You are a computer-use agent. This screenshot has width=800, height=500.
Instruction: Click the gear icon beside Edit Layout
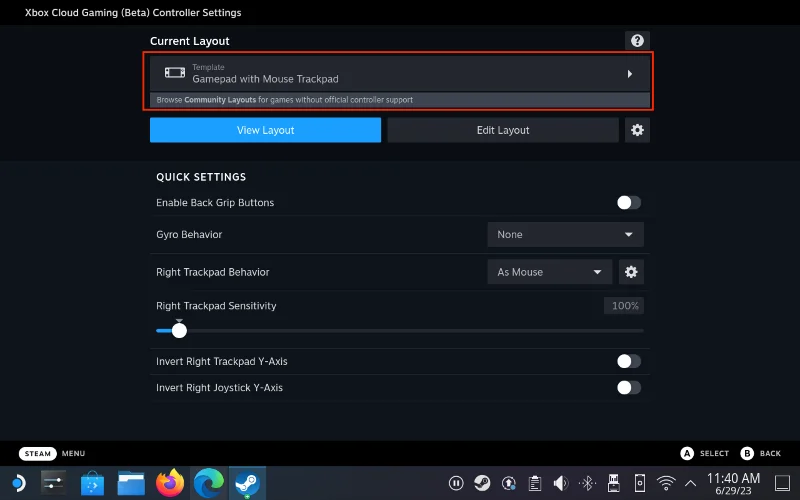637,130
